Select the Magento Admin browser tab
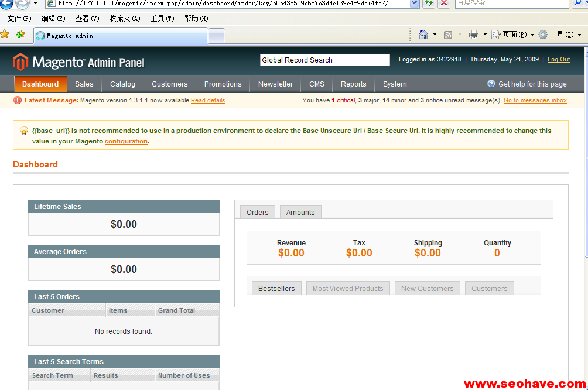 click(121, 36)
